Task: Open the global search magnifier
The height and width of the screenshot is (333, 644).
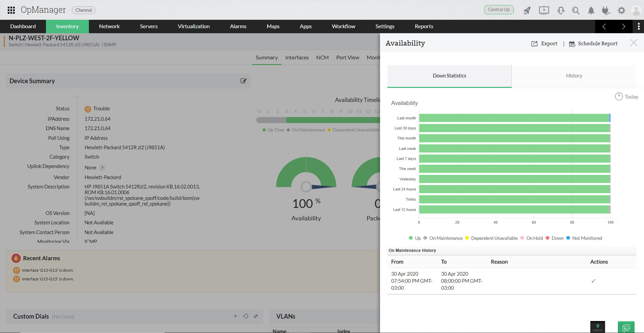Action: [576, 10]
